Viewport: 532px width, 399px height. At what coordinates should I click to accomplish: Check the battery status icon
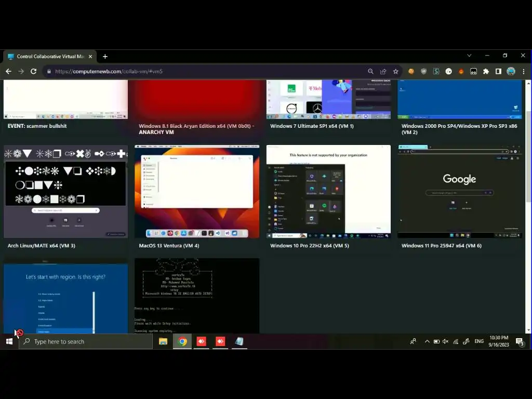(x=436, y=342)
